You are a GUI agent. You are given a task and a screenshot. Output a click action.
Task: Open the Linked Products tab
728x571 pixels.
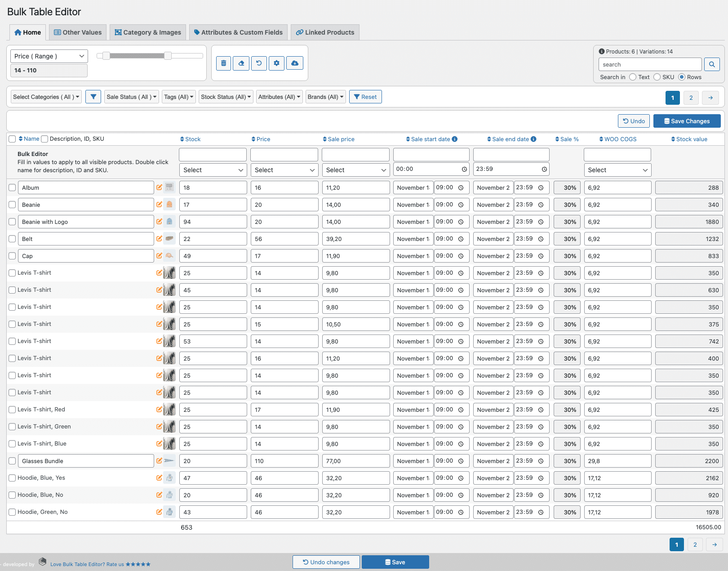point(325,32)
